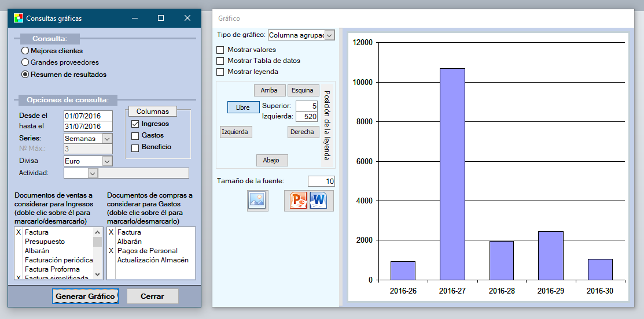Image resolution: width=644 pixels, height=319 pixels.
Task: Click the Cerrar button
Action: 153,296
